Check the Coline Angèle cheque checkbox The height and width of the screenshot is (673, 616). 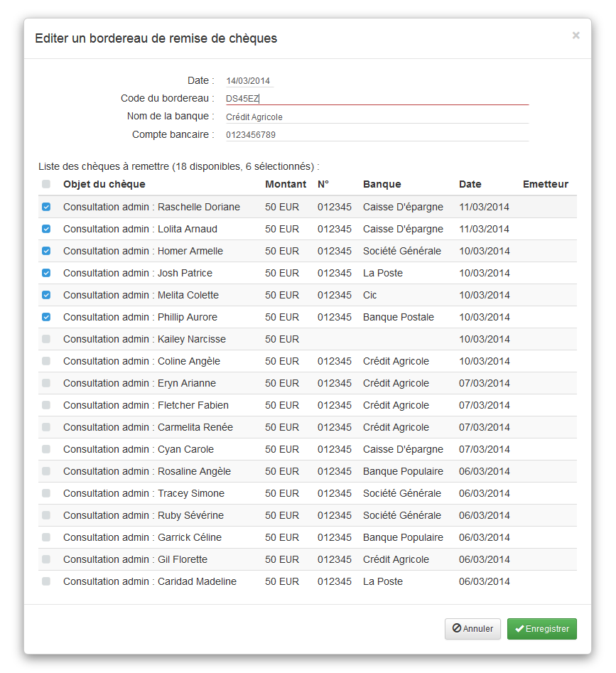pyautogui.click(x=46, y=361)
